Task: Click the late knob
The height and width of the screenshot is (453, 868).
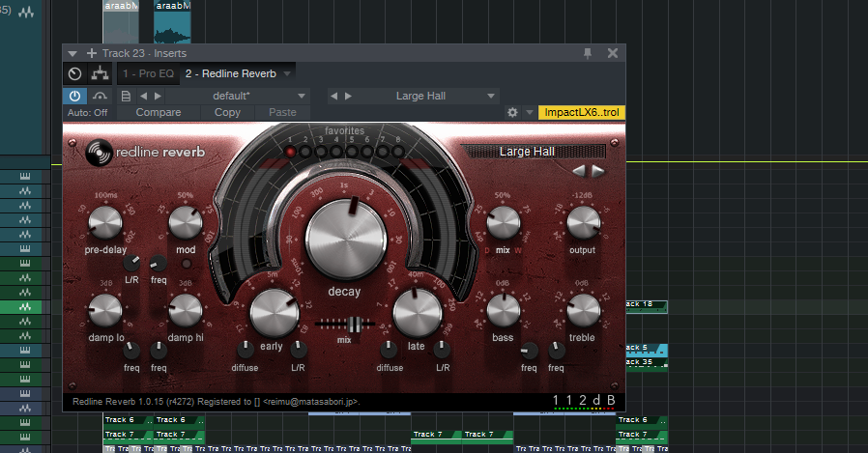Action: tap(417, 313)
